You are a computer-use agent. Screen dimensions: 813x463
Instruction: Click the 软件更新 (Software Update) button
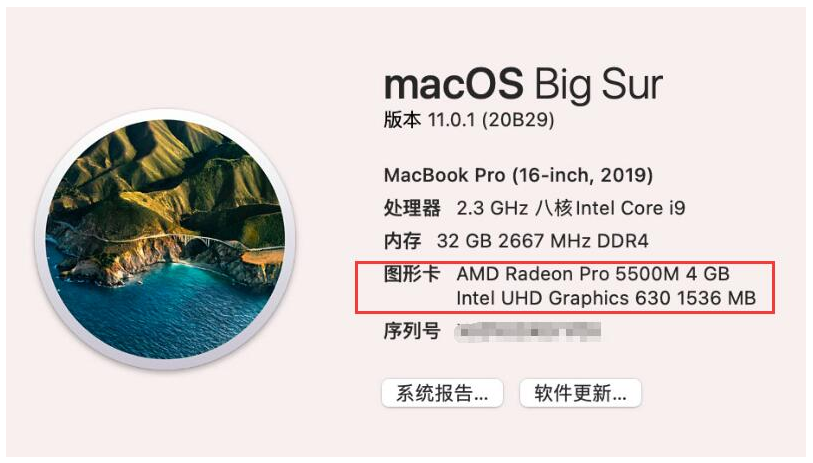point(580,393)
